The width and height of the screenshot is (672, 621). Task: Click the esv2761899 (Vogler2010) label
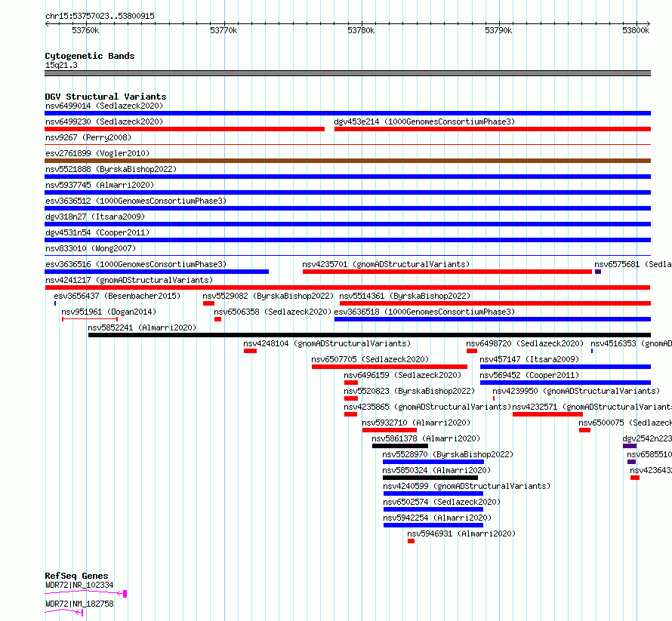(x=97, y=153)
